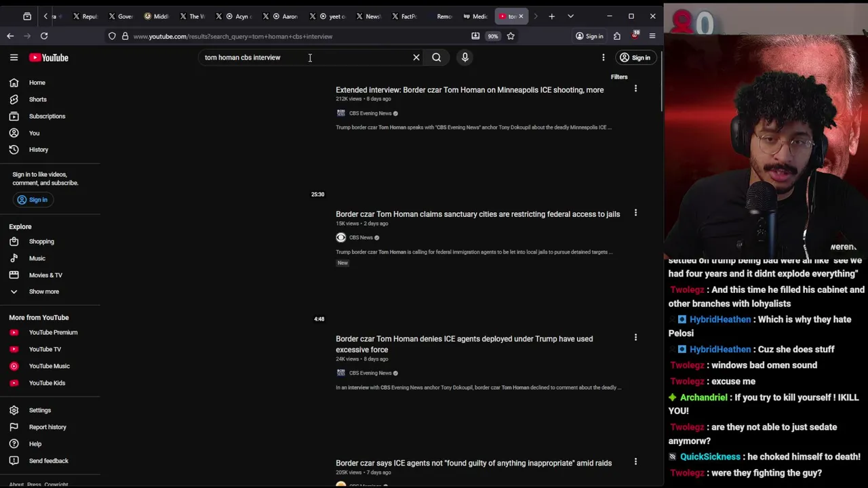
Task: Open a new browser tab
Action: [552, 16]
